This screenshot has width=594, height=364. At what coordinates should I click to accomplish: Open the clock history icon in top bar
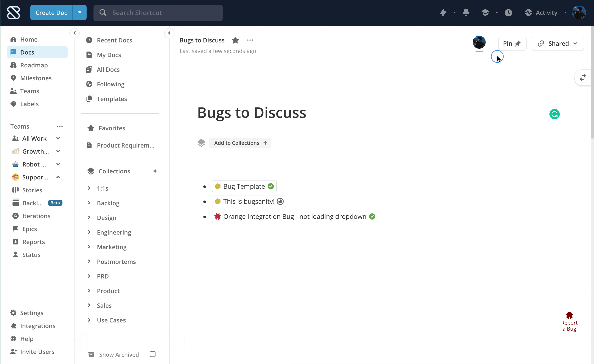(508, 12)
